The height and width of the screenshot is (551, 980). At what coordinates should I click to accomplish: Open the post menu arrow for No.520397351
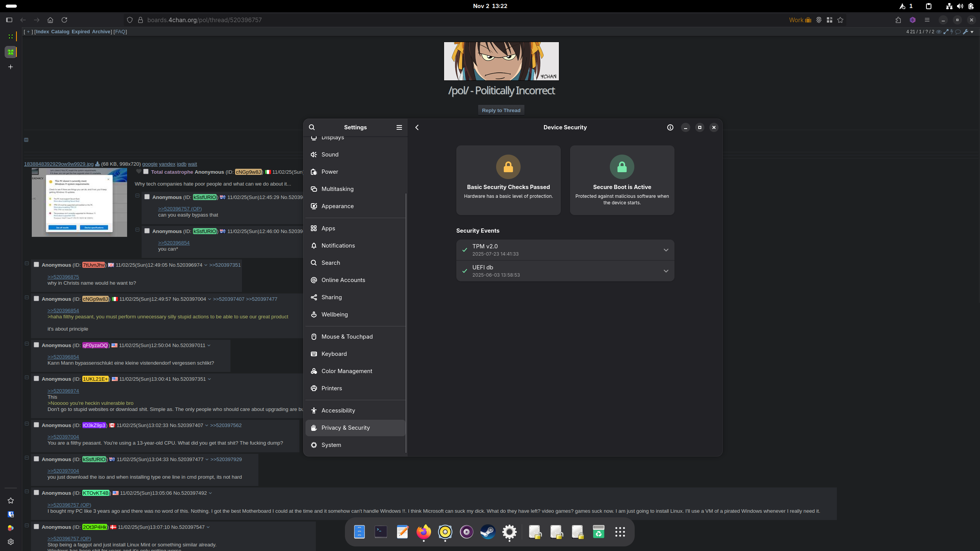click(209, 379)
